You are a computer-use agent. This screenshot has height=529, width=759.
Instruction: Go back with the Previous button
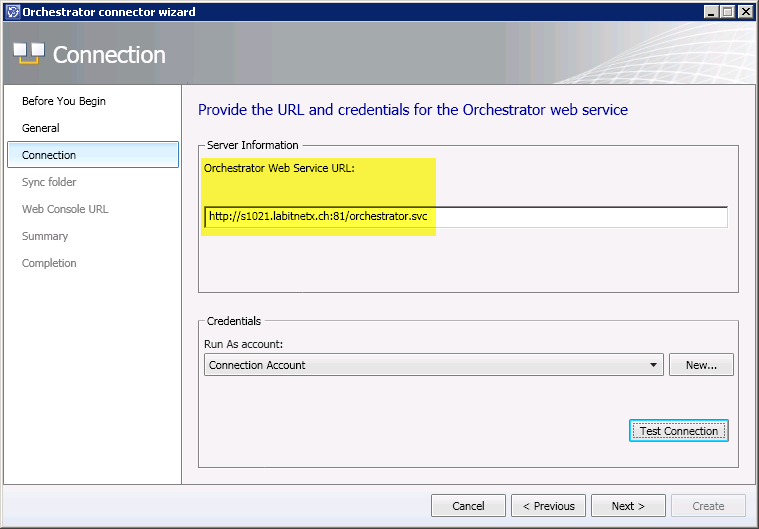tap(548, 506)
